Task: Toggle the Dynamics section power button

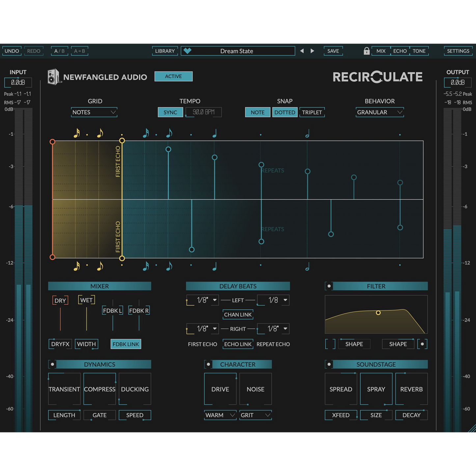Action: (x=52, y=364)
